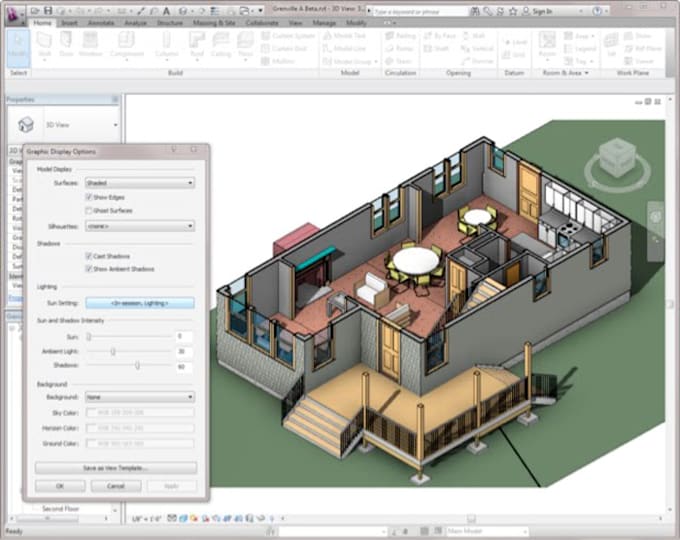Toggle the Cast Shadows checkbox

click(89, 257)
